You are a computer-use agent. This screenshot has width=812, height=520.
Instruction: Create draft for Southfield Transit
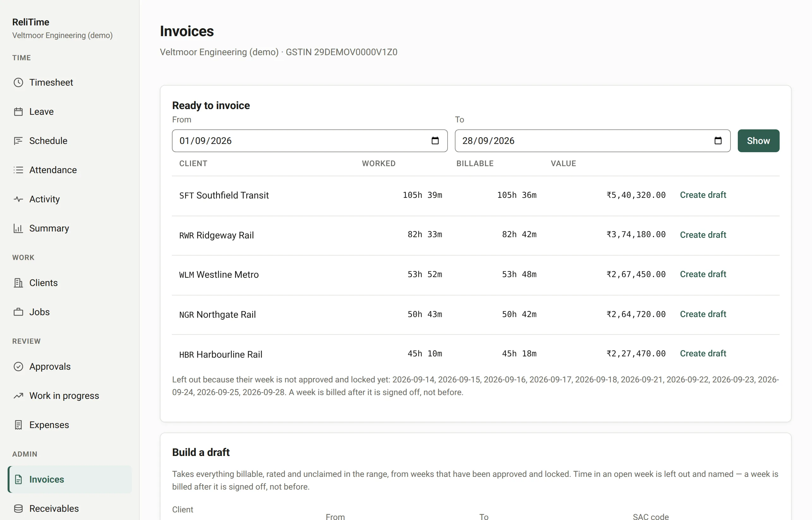click(x=703, y=195)
